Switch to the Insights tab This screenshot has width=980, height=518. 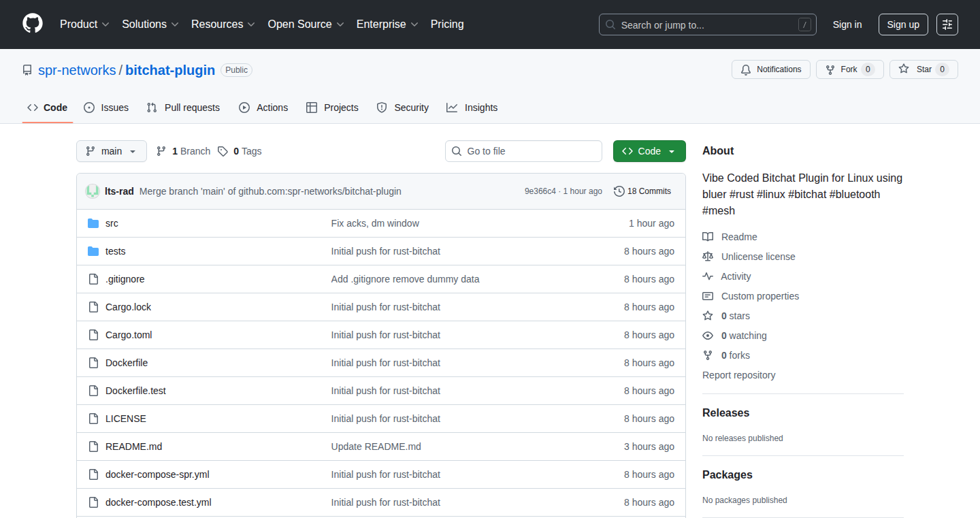click(472, 108)
